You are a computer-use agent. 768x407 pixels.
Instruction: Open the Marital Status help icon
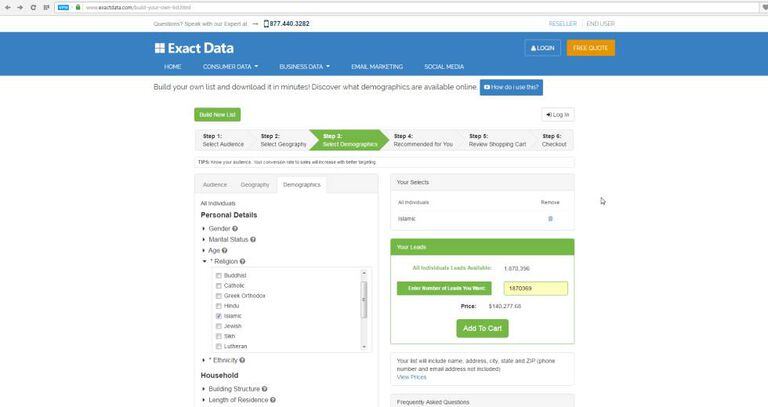point(253,240)
